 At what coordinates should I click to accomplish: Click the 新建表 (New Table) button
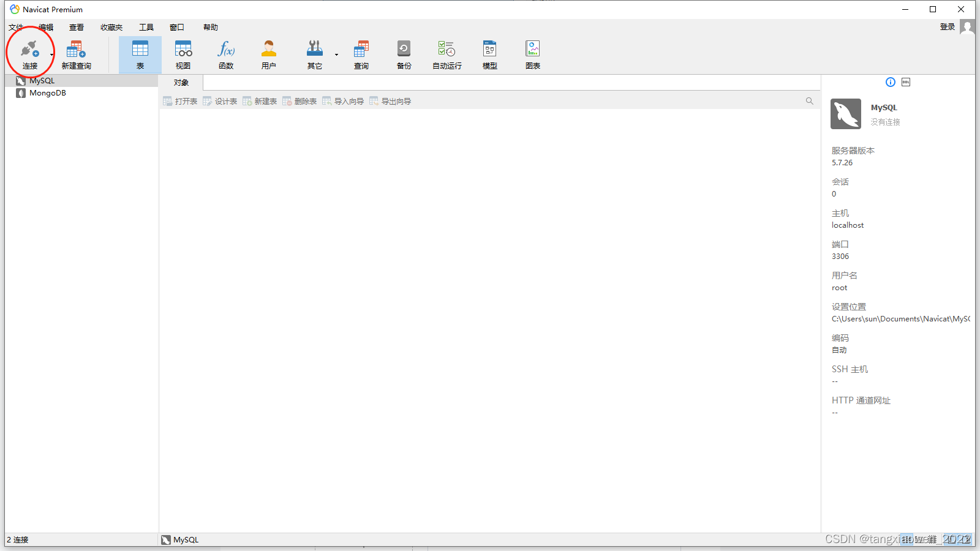[260, 102]
